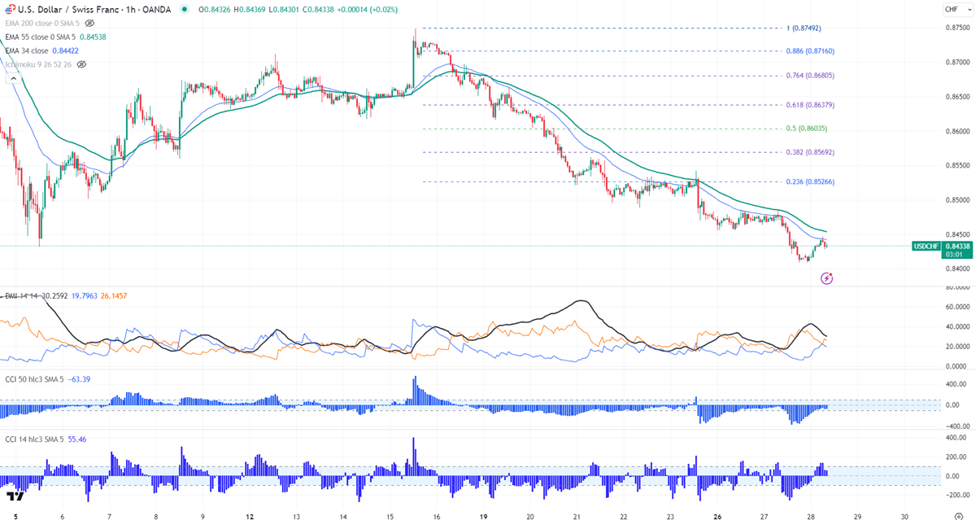Click the lightning bolt event icon

pos(827,278)
